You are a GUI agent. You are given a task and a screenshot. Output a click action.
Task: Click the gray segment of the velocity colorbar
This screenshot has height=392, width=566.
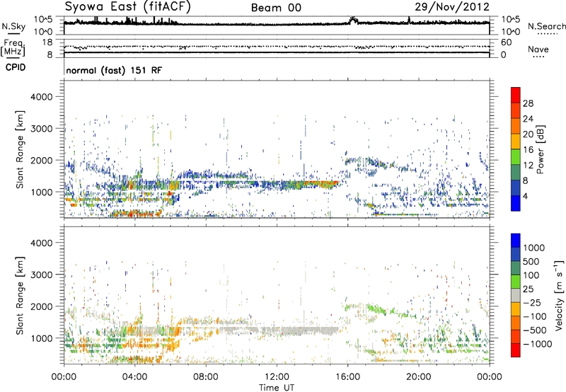516,296
